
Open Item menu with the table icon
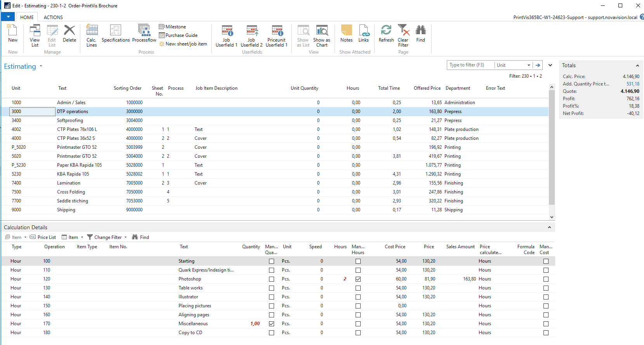pos(72,237)
